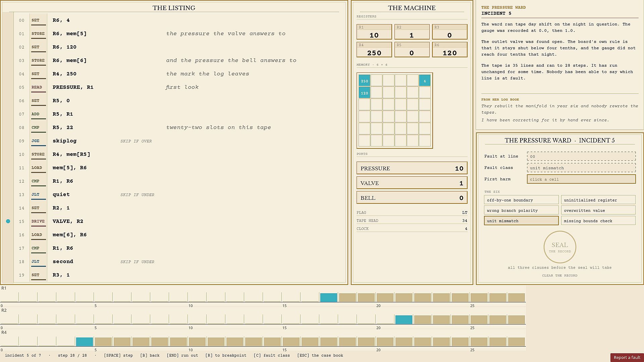Click 'step 28 / 28' in status bar
This screenshot has width=644, height=362.
click(x=72, y=355)
